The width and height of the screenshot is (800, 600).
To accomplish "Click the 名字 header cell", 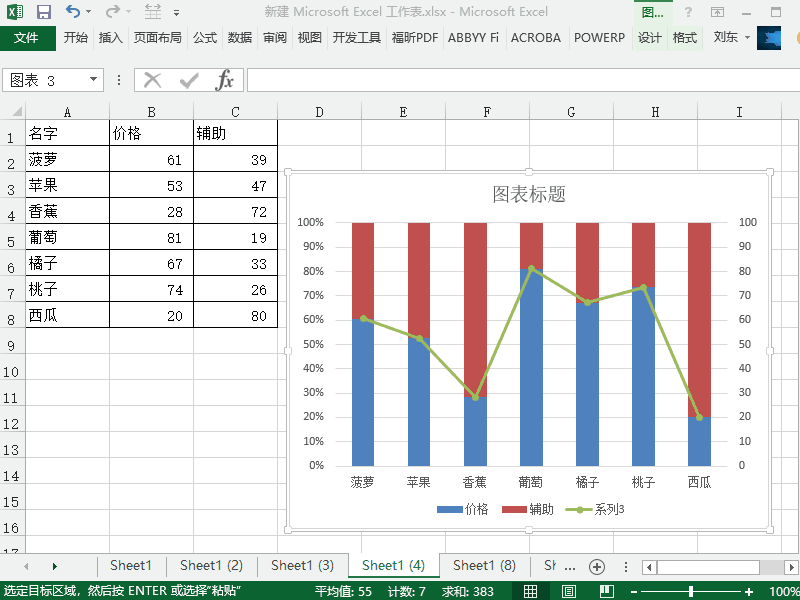I will click(67, 133).
